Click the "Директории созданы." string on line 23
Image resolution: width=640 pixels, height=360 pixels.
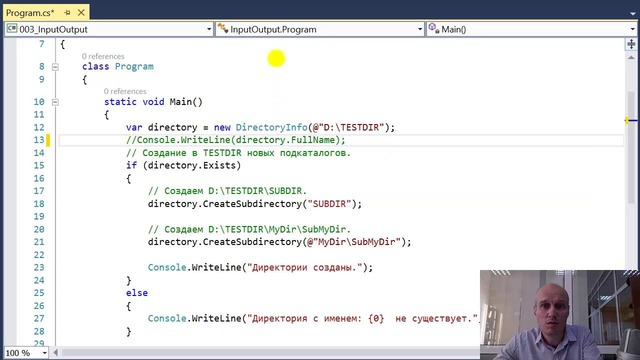[x=304, y=267]
